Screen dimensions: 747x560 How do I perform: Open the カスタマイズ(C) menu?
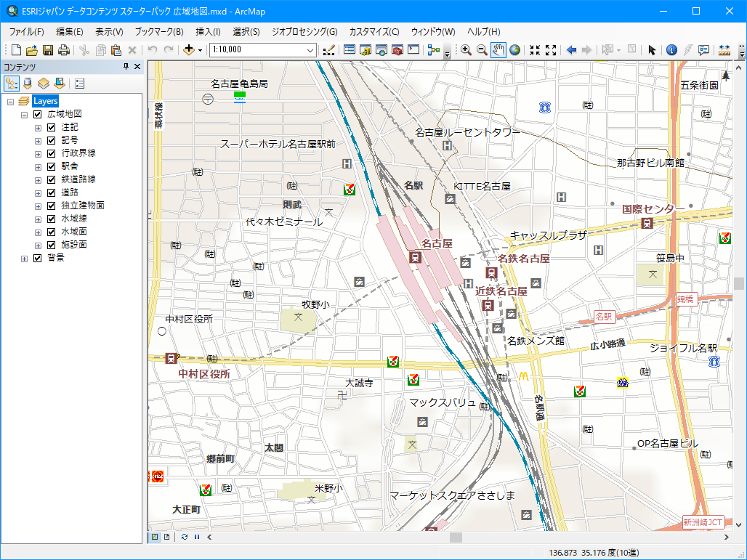click(x=374, y=31)
